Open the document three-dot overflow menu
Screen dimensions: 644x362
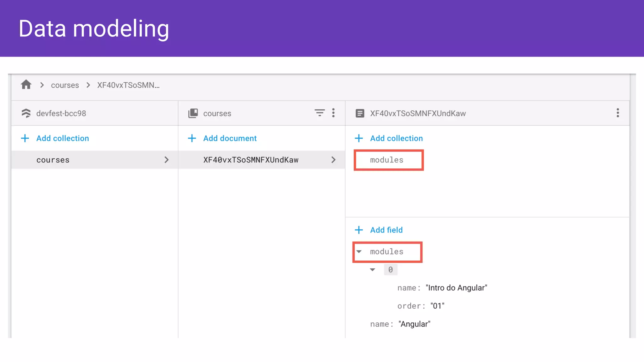click(618, 113)
